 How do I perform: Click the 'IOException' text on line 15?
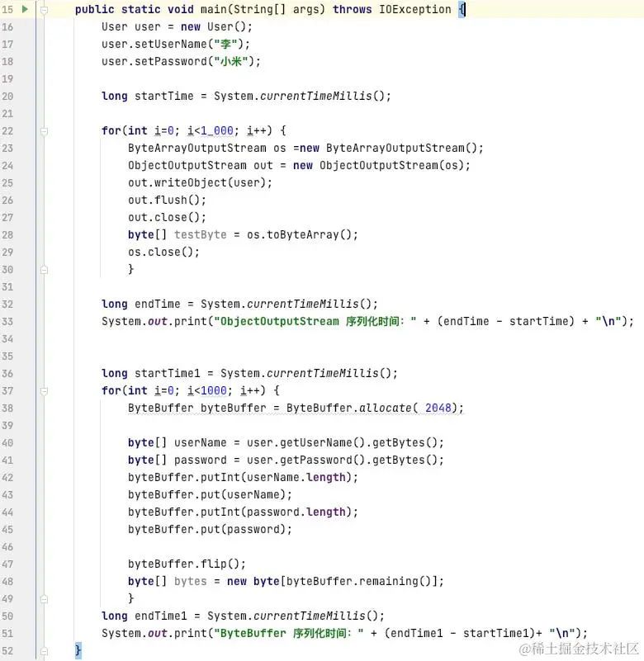point(415,9)
